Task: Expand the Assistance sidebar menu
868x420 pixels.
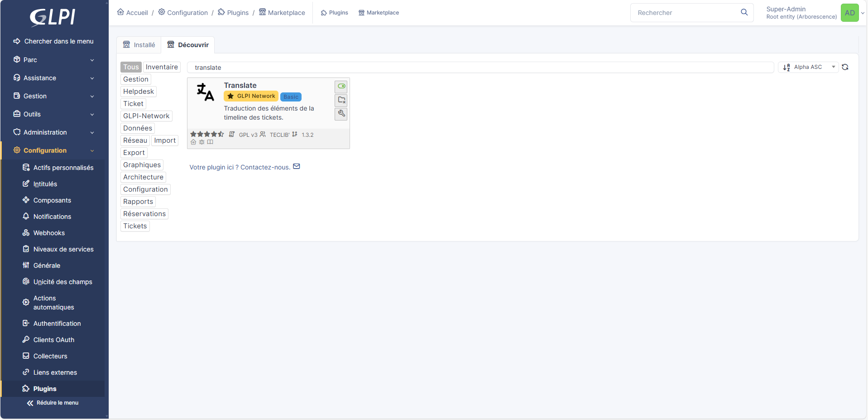Action: coord(54,78)
